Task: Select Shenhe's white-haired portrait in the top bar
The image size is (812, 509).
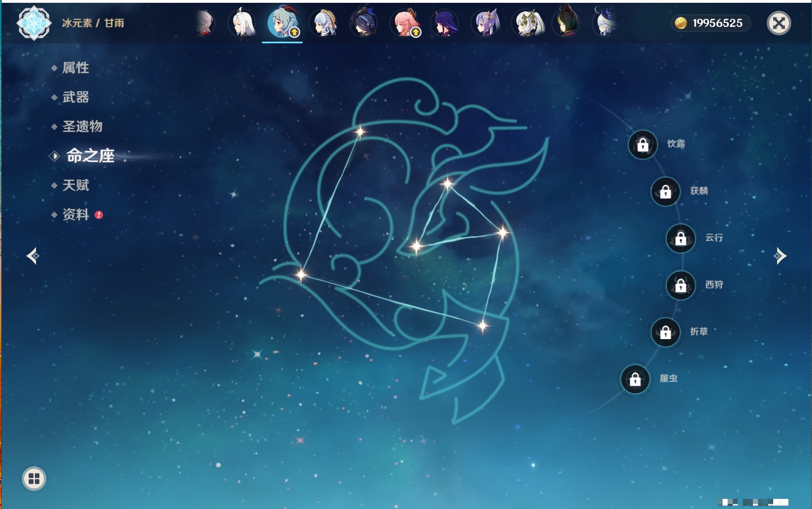Action: click(x=243, y=23)
